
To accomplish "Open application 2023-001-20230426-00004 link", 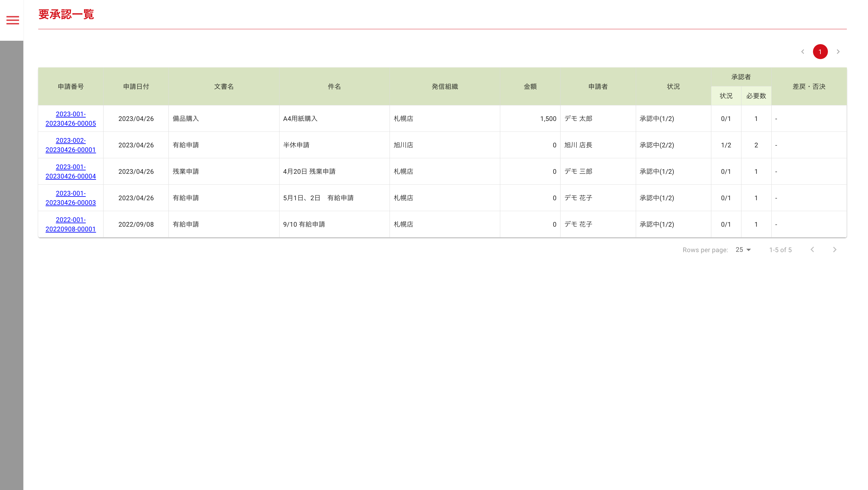I will (x=71, y=172).
